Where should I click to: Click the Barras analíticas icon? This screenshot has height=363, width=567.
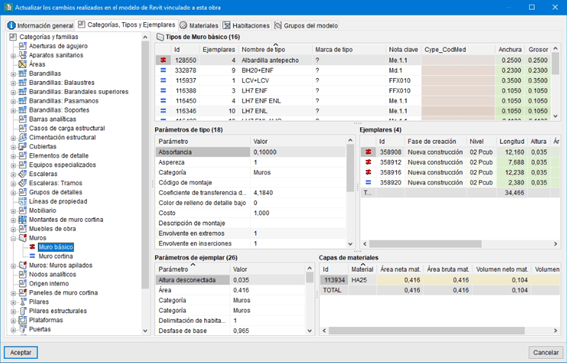(22, 119)
